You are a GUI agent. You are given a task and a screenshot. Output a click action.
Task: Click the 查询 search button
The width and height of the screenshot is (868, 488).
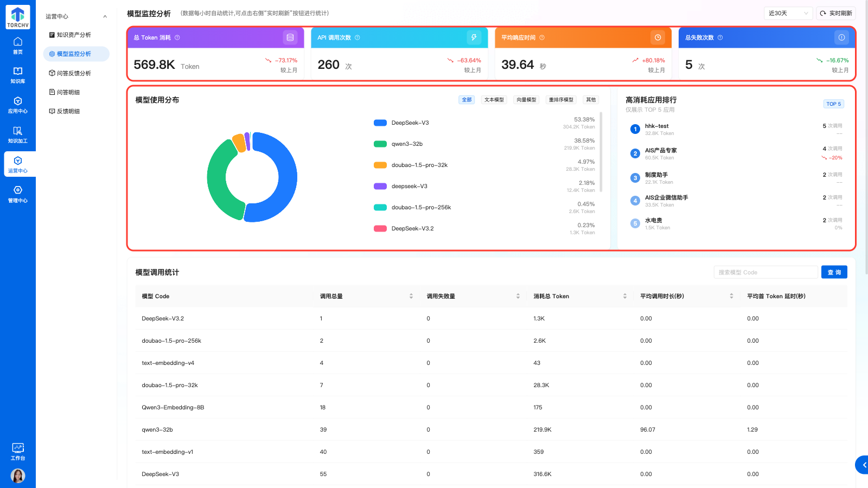(834, 272)
